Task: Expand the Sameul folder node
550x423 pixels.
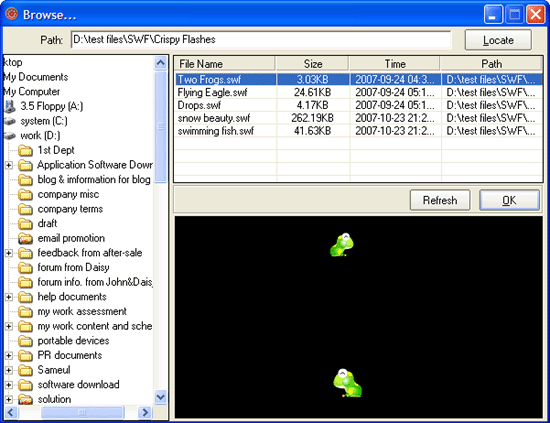Action: point(9,370)
